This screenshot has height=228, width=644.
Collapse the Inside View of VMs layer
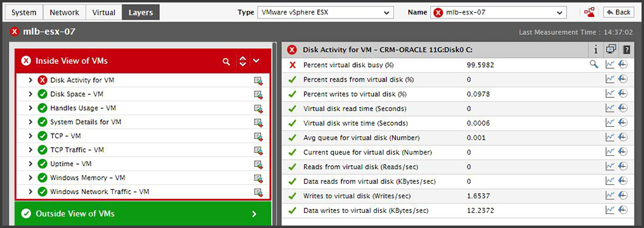click(x=256, y=61)
